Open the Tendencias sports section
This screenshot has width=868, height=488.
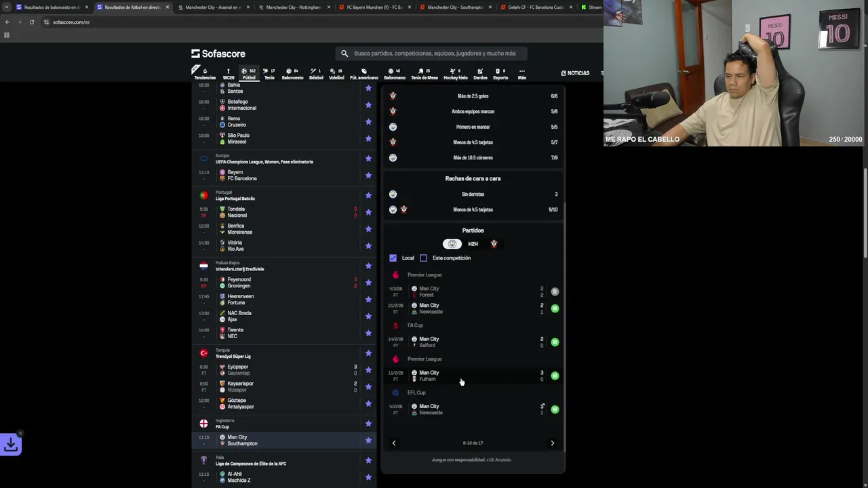point(205,73)
